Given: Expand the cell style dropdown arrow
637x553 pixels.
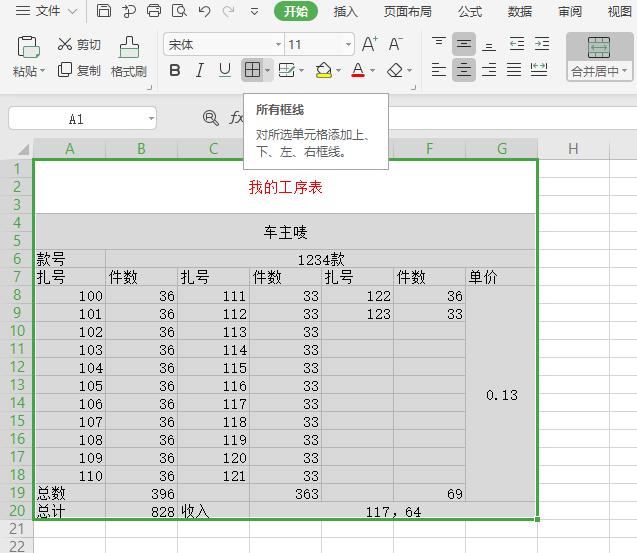Looking at the screenshot, I should (301, 70).
